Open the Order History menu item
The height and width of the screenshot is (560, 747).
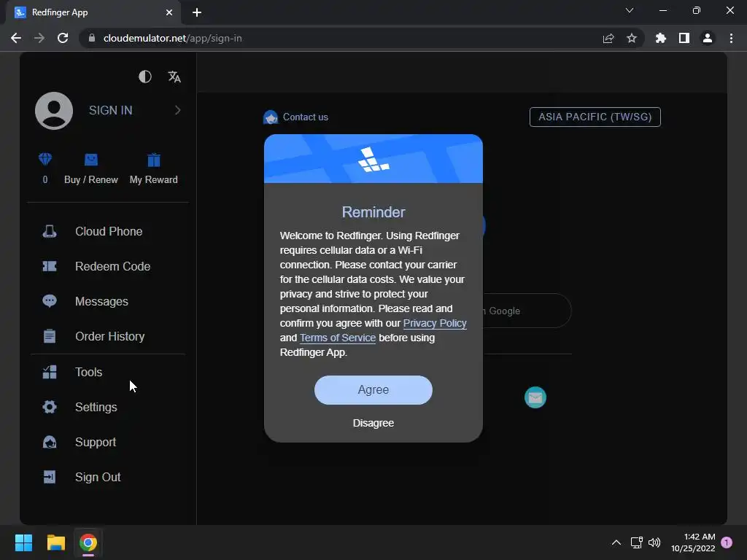coord(109,336)
